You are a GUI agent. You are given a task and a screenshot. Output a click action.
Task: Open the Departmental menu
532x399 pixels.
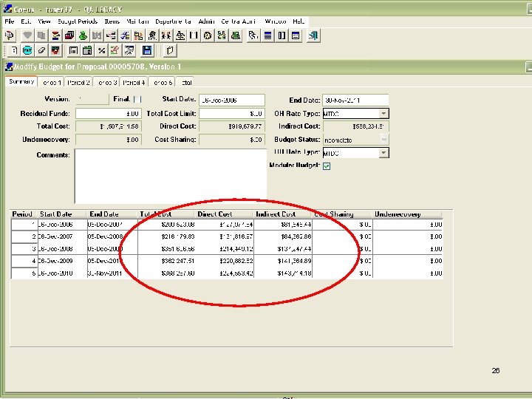[174, 21]
